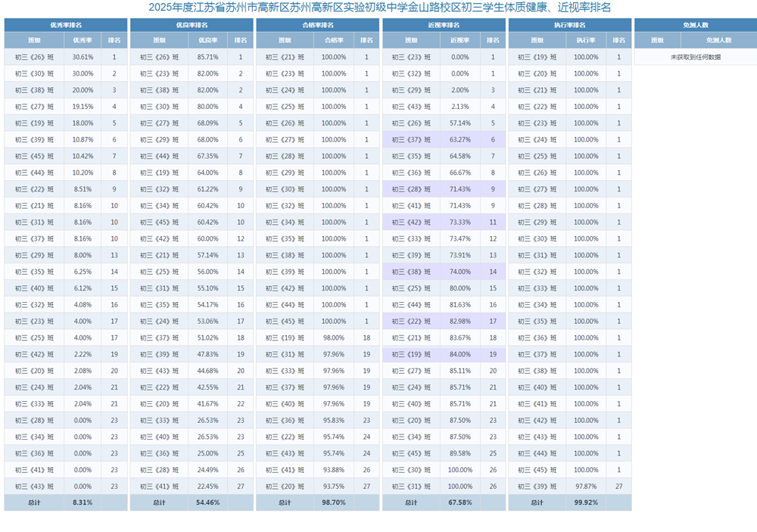Select the 近视率排名 table title

point(444,25)
